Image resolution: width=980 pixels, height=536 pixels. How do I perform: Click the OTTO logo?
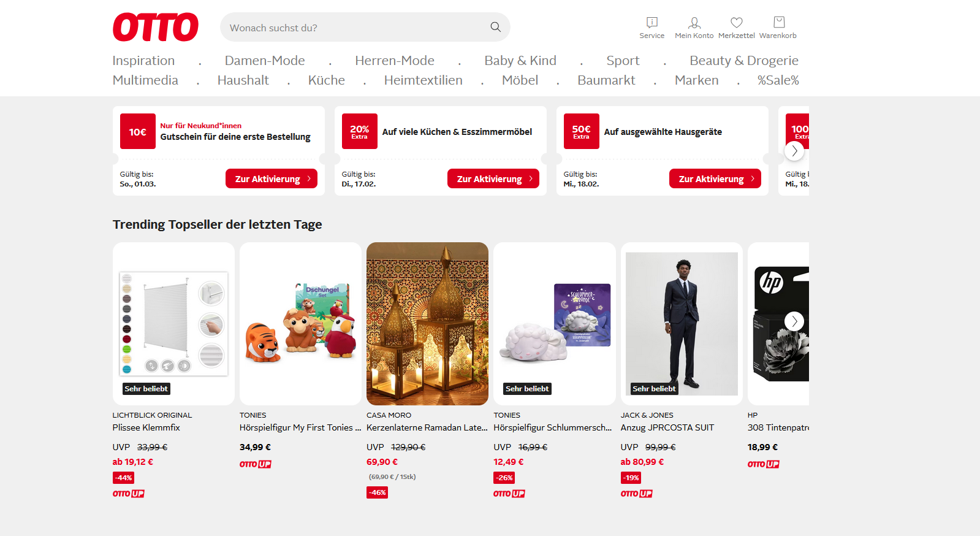[x=156, y=27]
